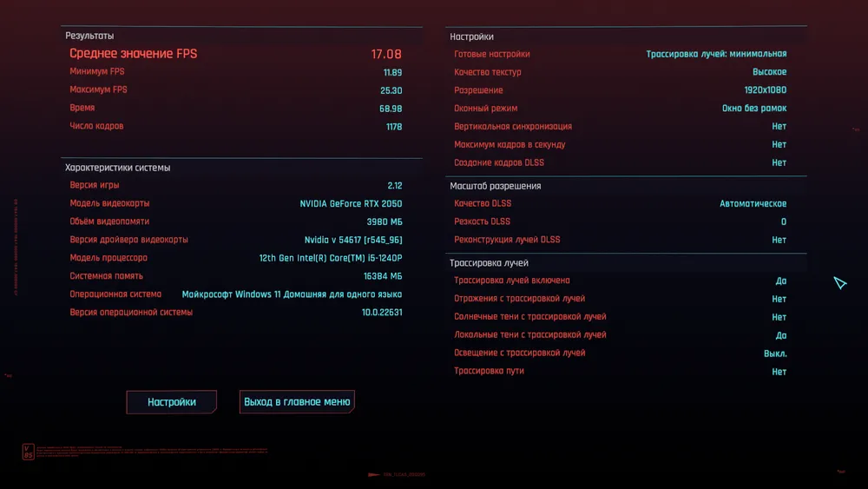The image size is (868, 489).
Task: Select average FPS value 17.08
Action: (x=386, y=54)
